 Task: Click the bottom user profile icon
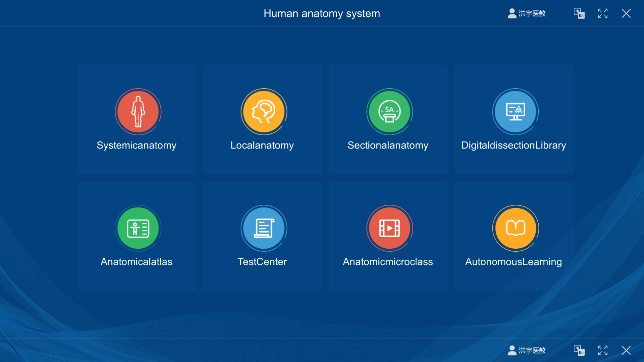tap(512, 350)
